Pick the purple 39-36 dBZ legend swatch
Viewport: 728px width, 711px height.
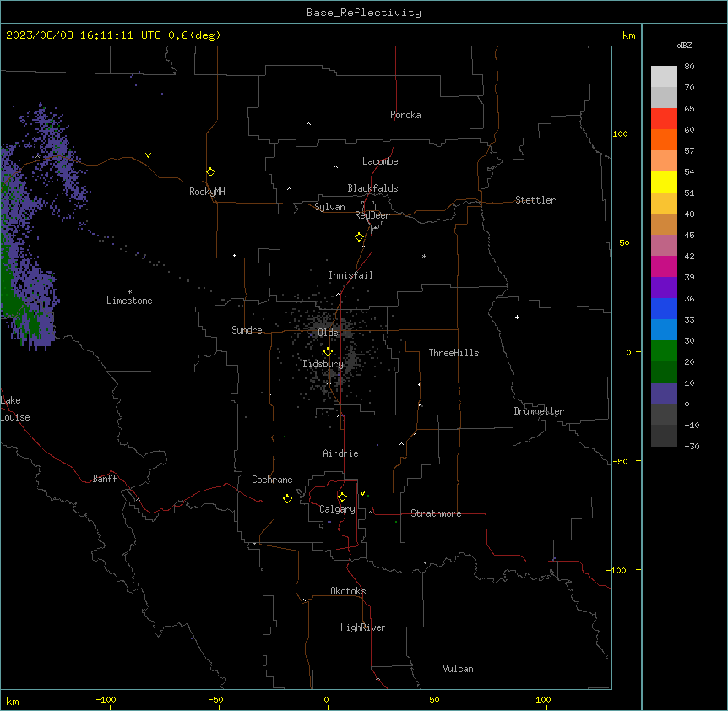664,288
